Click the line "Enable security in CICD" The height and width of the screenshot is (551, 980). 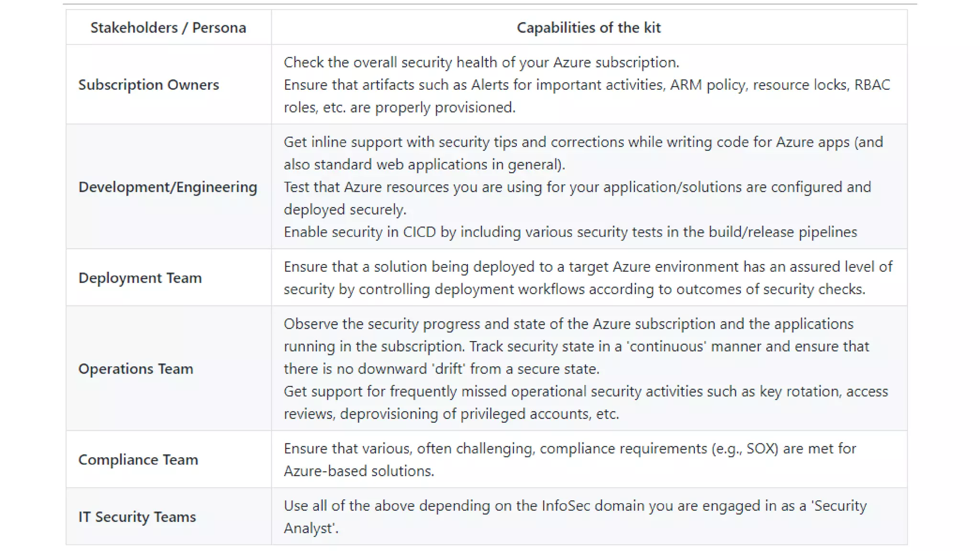pos(570,232)
